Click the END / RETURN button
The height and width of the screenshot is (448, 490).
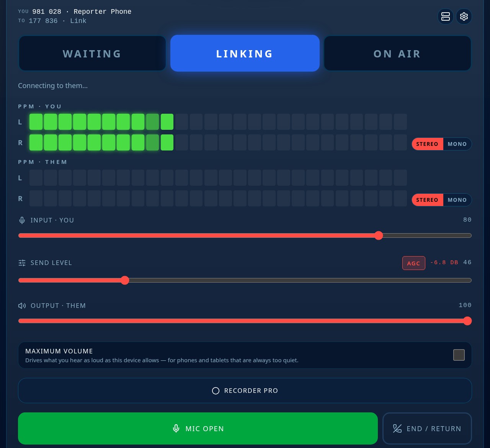pos(427,428)
